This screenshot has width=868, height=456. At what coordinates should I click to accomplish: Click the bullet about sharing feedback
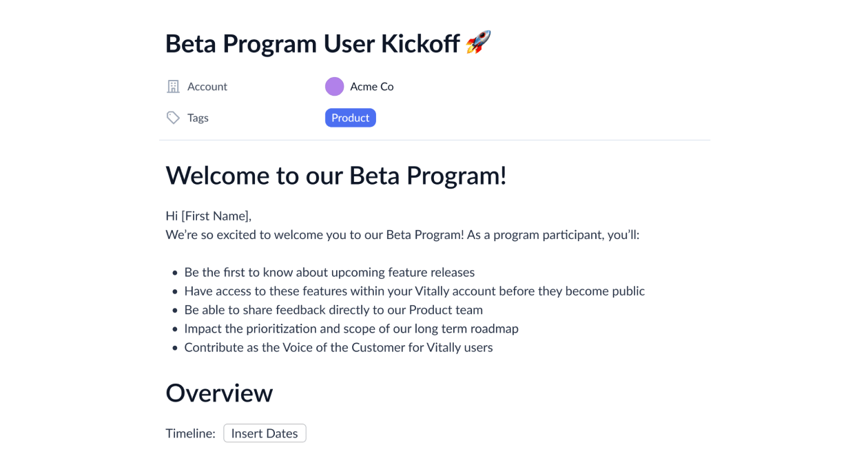[x=333, y=310]
